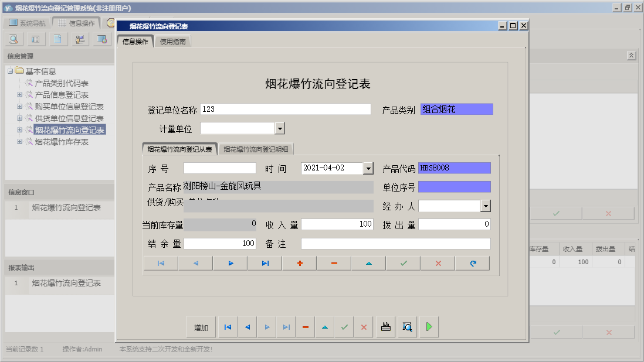This screenshot has height=362, width=644.
Task: Click the 备注 input field
Action: coord(396,244)
